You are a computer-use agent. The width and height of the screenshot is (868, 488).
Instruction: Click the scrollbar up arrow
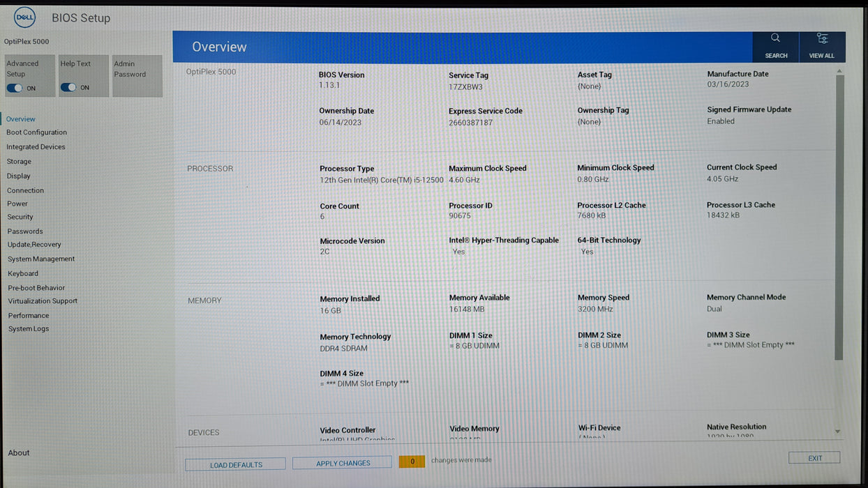(x=839, y=70)
